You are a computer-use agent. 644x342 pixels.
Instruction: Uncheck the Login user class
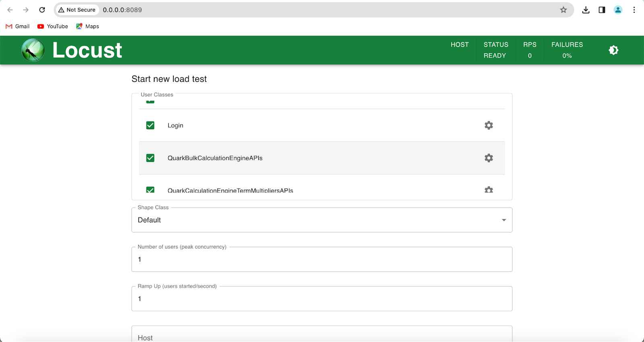(x=150, y=125)
